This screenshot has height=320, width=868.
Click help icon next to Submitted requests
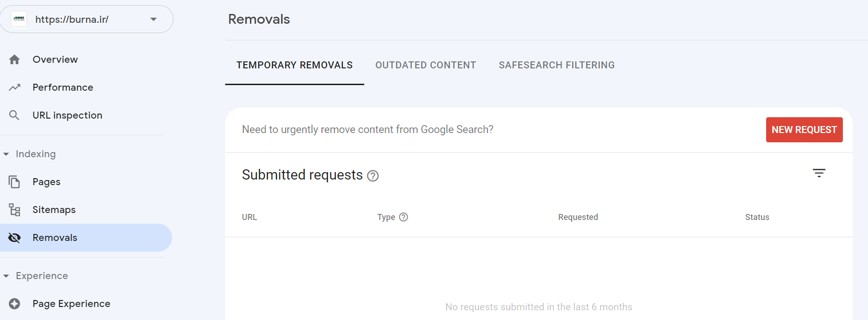pos(373,176)
